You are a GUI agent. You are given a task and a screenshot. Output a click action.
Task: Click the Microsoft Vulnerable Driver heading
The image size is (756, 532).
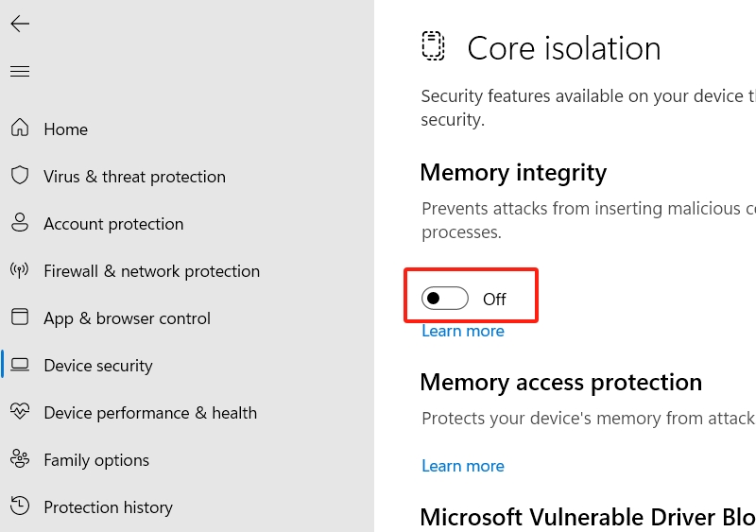(x=587, y=518)
